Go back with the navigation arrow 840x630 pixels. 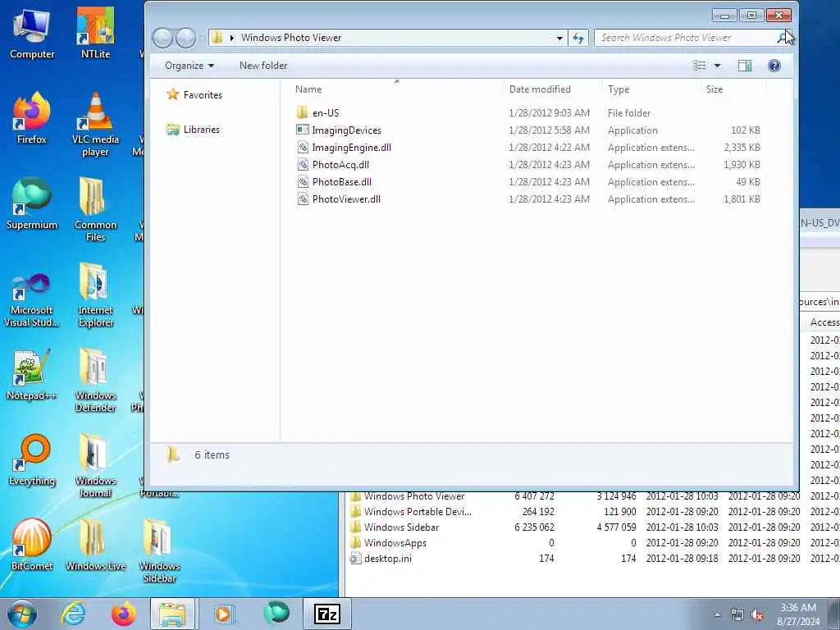(x=163, y=38)
